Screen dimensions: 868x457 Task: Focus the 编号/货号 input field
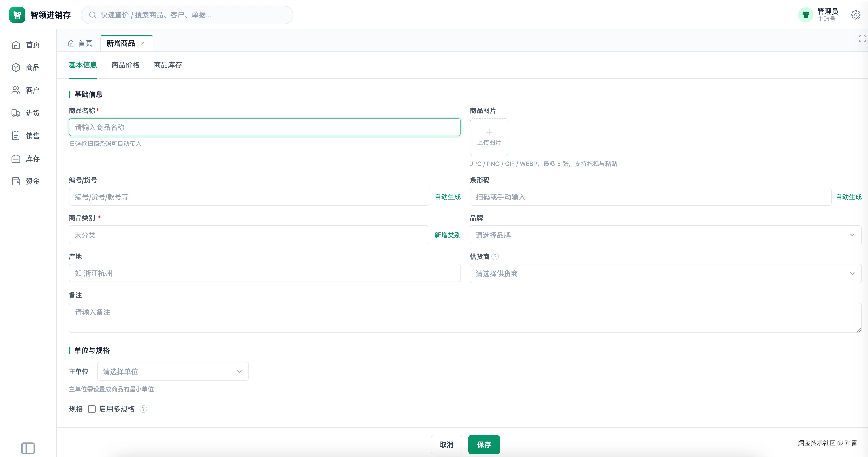click(x=249, y=197)
